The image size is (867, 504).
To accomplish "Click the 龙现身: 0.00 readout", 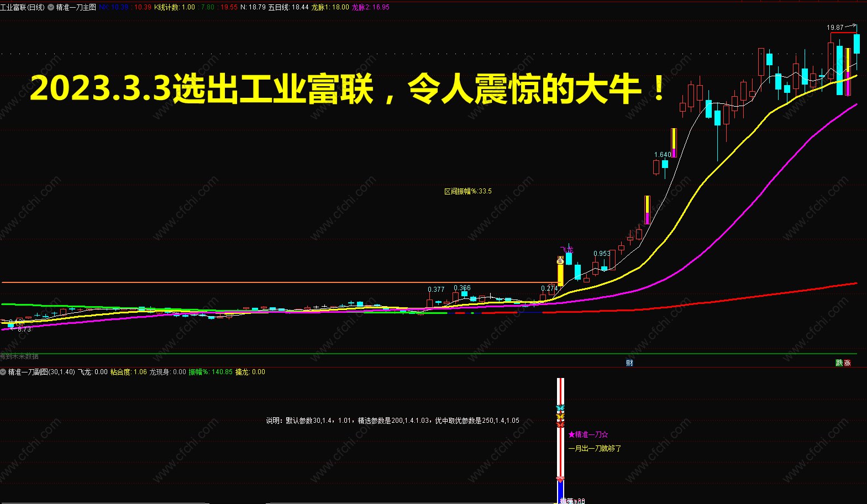I will [x=168, y=372].
